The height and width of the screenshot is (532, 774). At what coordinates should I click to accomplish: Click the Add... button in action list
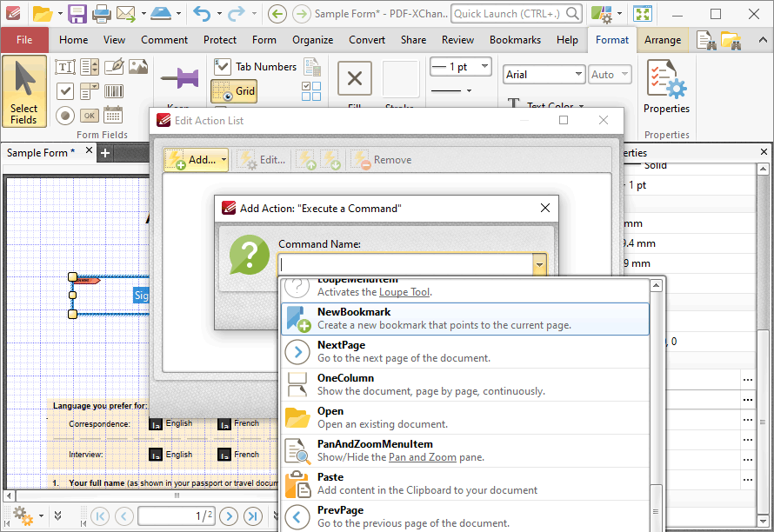(196, 160)
